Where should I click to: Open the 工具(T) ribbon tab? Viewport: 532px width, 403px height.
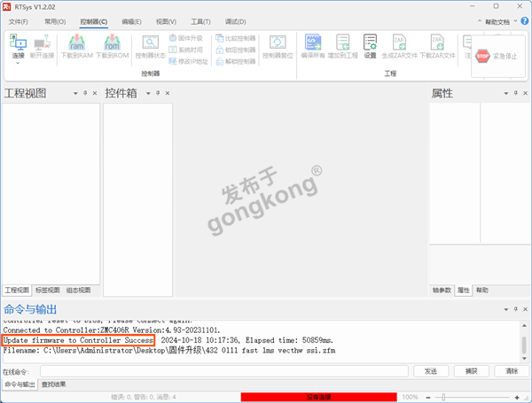(x=201, y=21)
